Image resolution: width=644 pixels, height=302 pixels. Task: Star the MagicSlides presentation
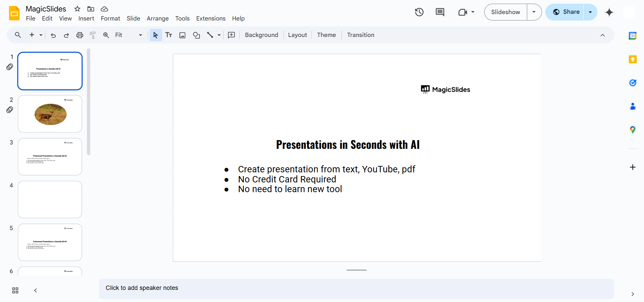(77, 9)
